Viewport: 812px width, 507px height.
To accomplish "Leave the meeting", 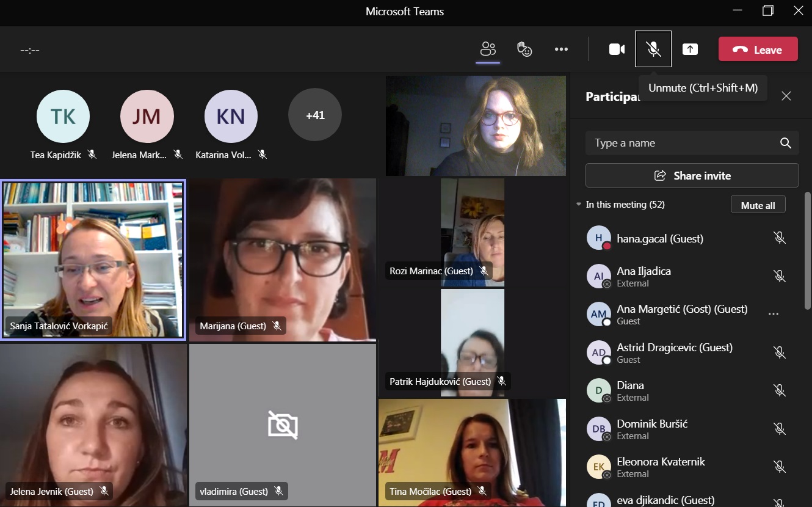I will [x=758, y=49].
